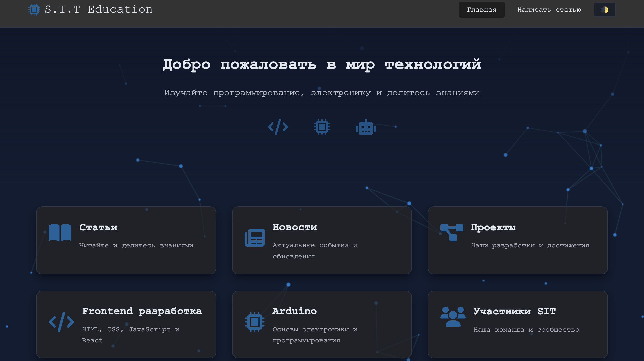The width and height of the screenshot is (644, 361).
Task: Click the code brackets icon in hero section
Action: pos(278,127)
